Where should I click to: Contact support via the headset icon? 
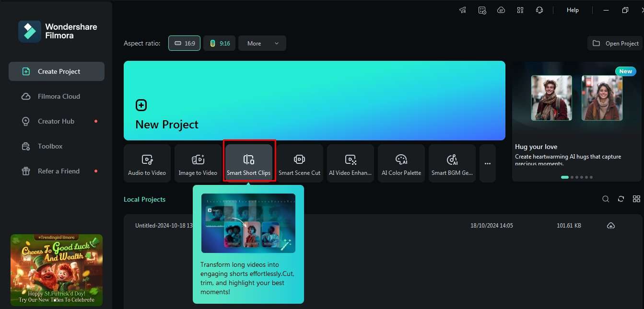click(539, 10)
